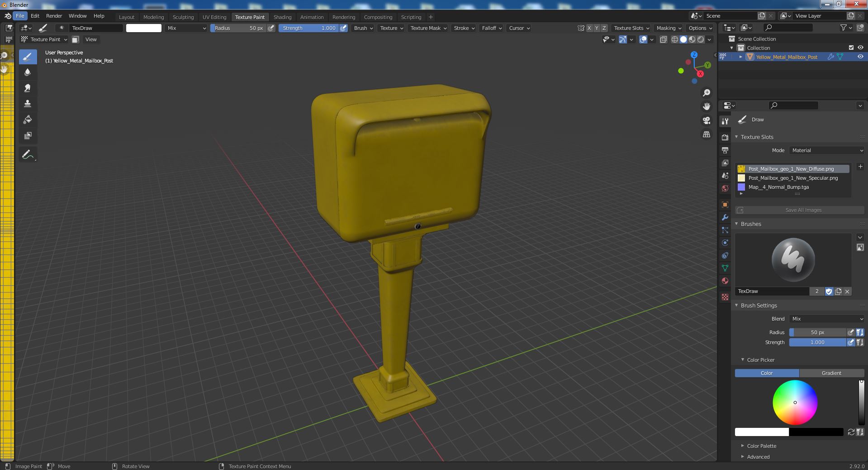Open World properties tab
The width and height of the screenshot is (868, 470).
pos(725,188)
